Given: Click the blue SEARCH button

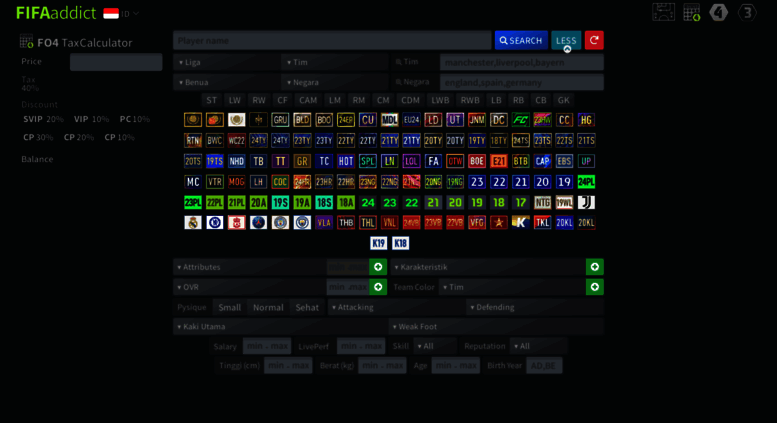Looking at the screenshot, I should click(521, 40).
